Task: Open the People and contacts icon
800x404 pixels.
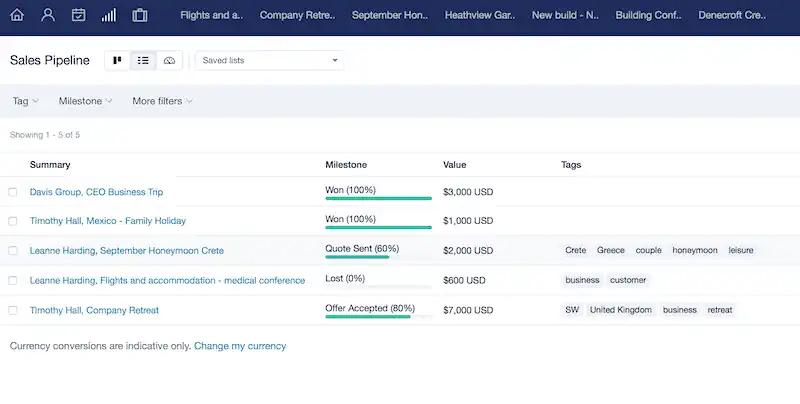Action: click(48, 15)
